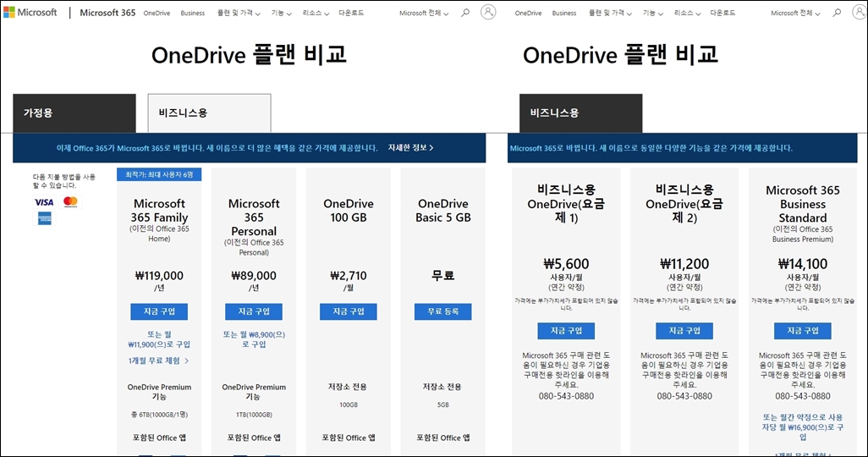Open 또는 월 ₩11,900(으)로 구입 link
The width and height of the screenshot is (868, 457).
159,339
